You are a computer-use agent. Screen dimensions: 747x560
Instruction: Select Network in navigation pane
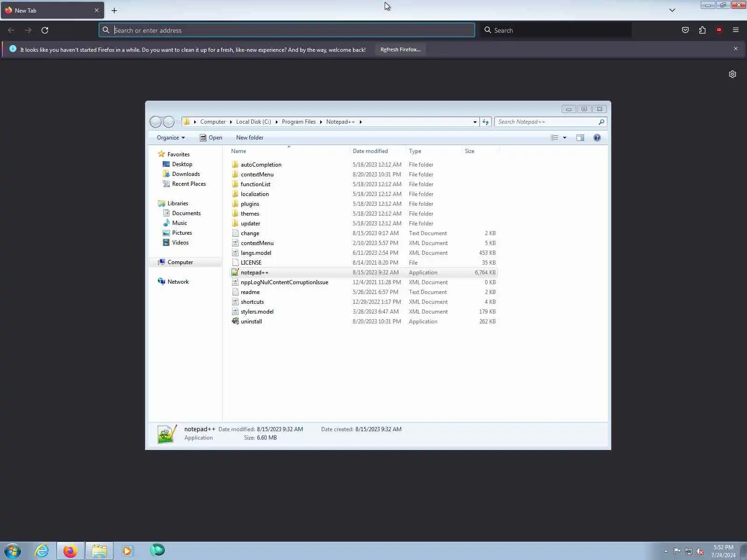(x=178, y=282)
